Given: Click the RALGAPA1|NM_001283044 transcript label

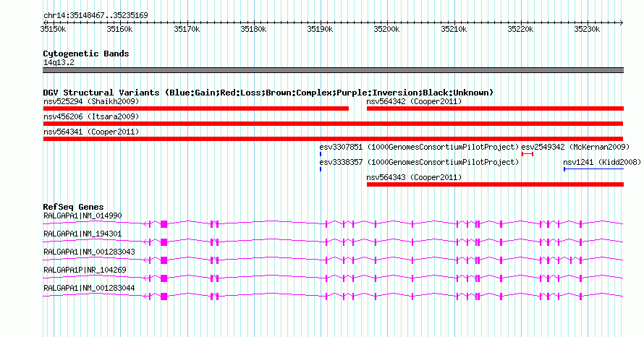Looking at the screenshot, I should point(89,288).
